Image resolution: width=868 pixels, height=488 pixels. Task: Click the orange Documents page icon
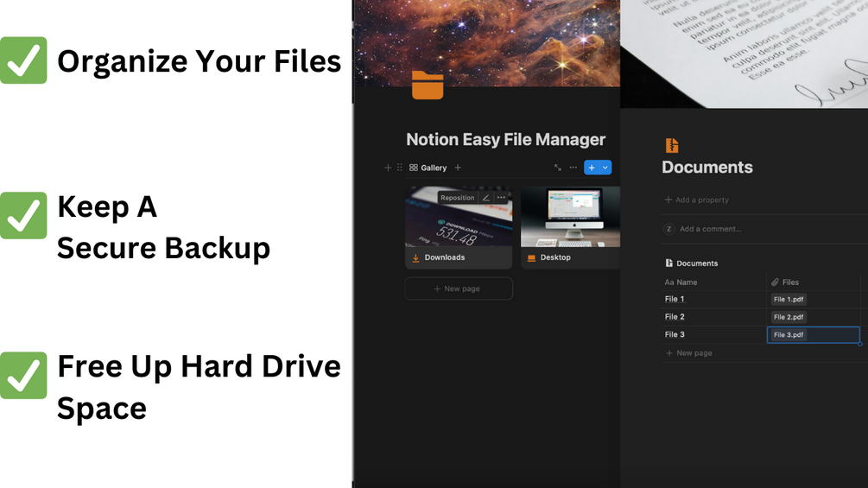tap(671, 145)
